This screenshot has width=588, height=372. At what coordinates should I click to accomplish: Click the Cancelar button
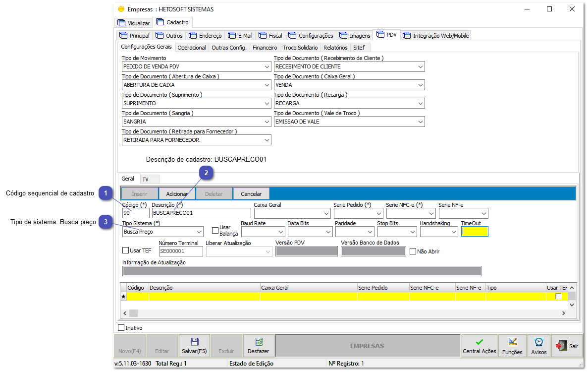(251, 193)
